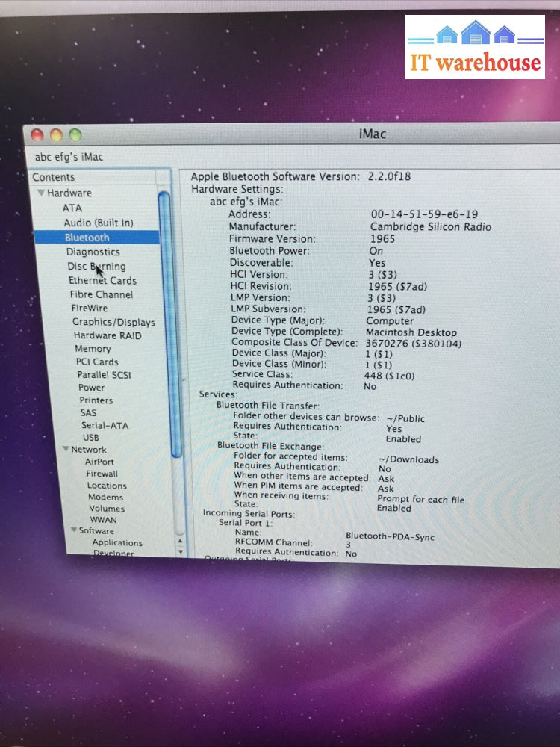Collapse the Hardware disclosure triangle
The height and width of the screenshot is (747, 560).
[x=41, y=193]
